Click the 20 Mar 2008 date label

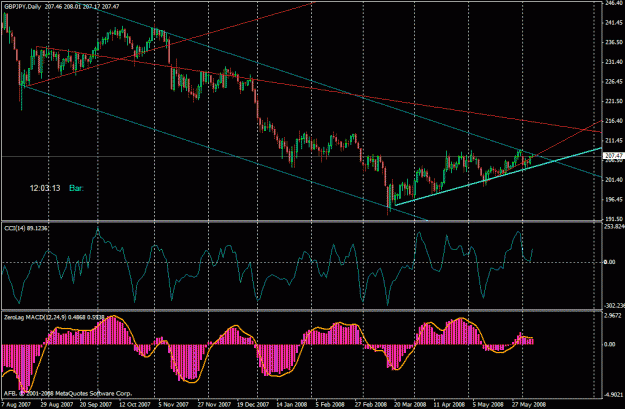click(409, 404)
